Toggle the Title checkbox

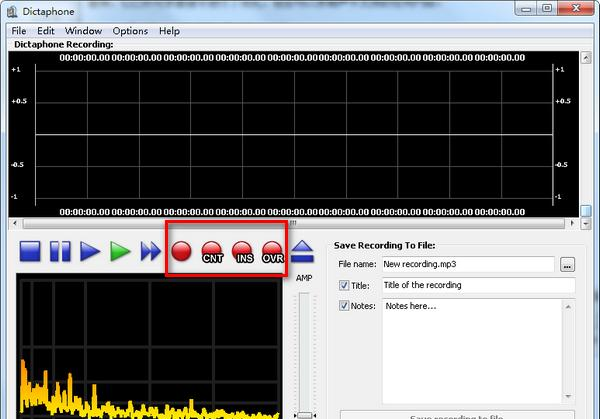coord(344,285)
